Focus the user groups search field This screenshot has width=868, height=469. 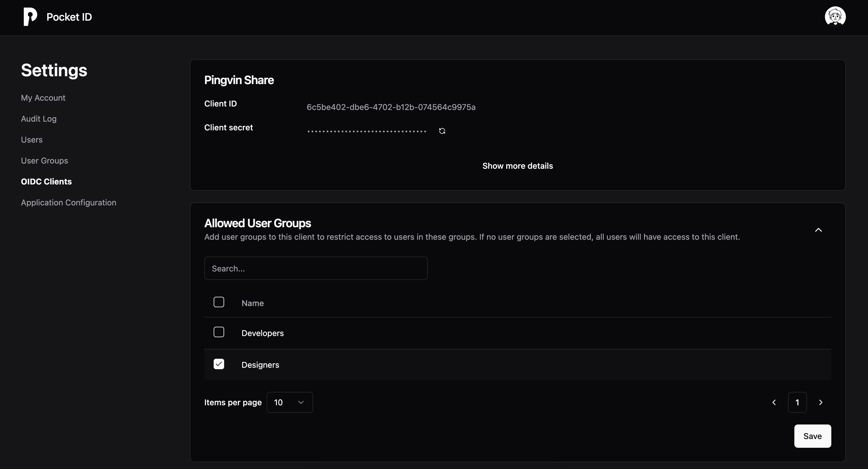tap(316, 268)
